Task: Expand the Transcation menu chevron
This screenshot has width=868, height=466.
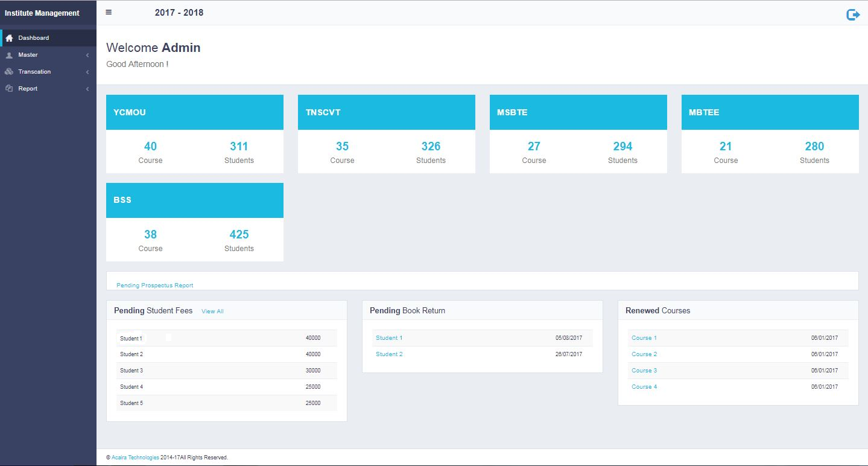Action: click(87, 72)
